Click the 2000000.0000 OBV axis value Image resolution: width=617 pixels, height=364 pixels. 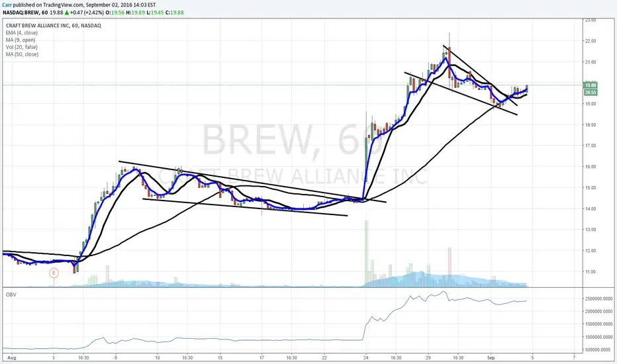click(598, 312)
